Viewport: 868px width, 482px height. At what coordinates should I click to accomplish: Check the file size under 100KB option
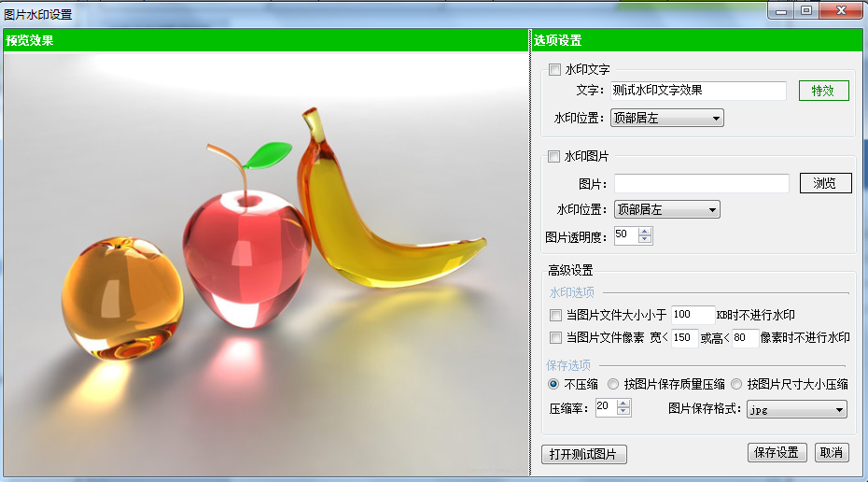pos(555,316)
